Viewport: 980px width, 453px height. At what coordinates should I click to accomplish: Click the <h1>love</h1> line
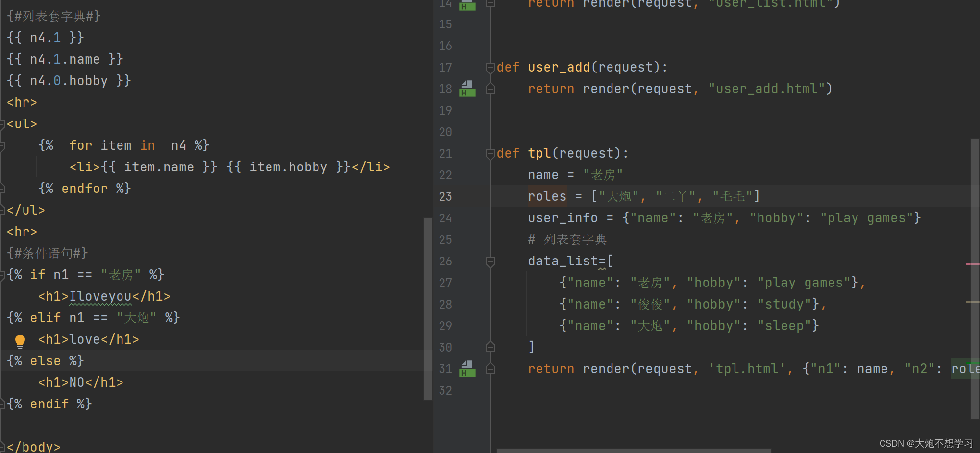point(89,340)
